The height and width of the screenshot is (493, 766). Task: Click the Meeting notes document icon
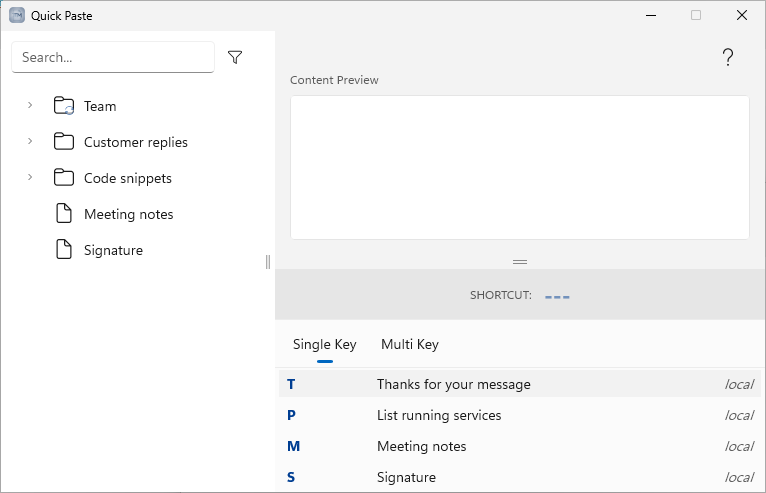click(64, 214)
